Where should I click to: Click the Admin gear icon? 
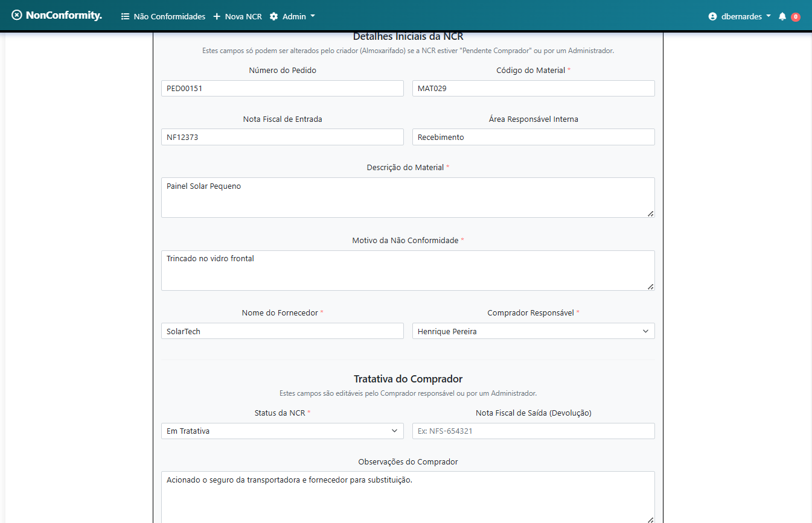pyautogui.click(x=274, y=17)
